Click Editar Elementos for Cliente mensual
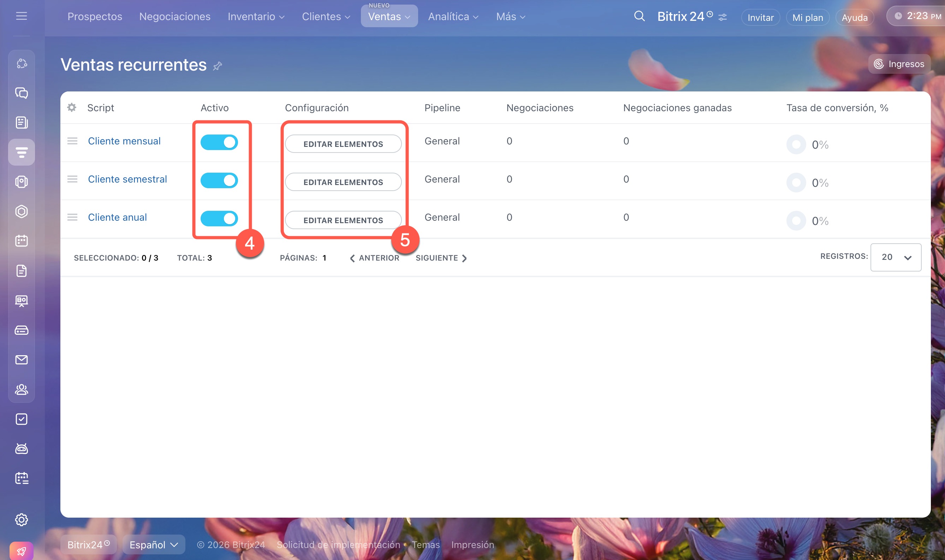Viewport: 945px width, 560px height. click(343, 144)
